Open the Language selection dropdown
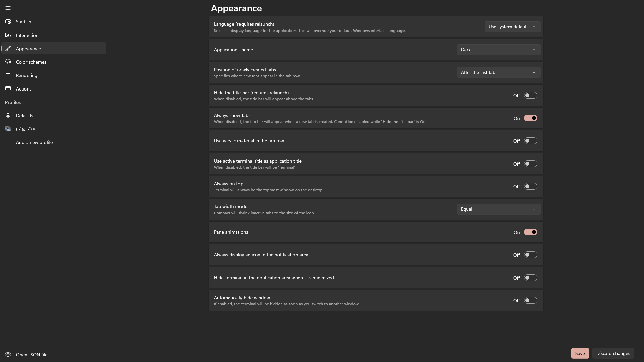This screenshot has height=362, width=644. [512, 26]
